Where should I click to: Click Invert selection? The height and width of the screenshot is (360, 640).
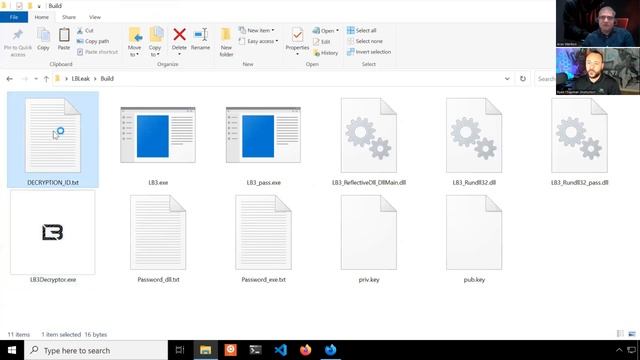point(369,52)
